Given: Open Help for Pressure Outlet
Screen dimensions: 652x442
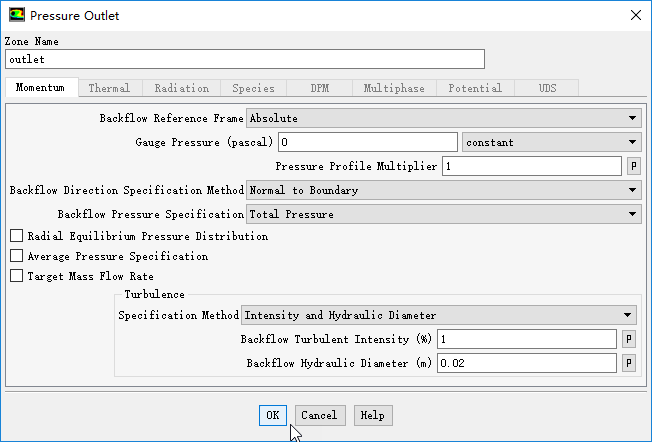Looking at the screenshot, I should tap(372, 415).
